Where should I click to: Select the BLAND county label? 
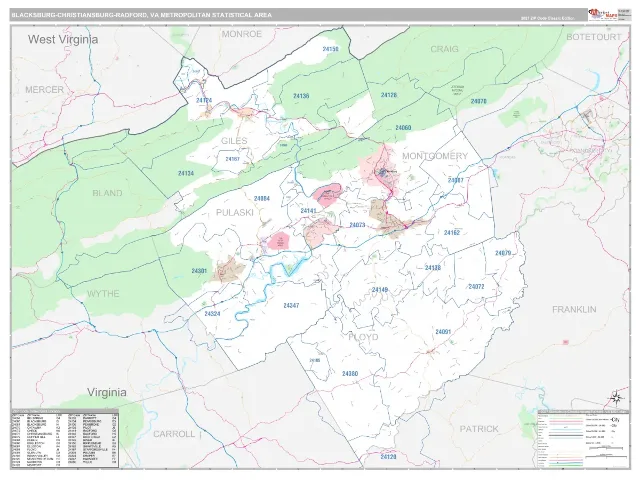click(107, 193)
